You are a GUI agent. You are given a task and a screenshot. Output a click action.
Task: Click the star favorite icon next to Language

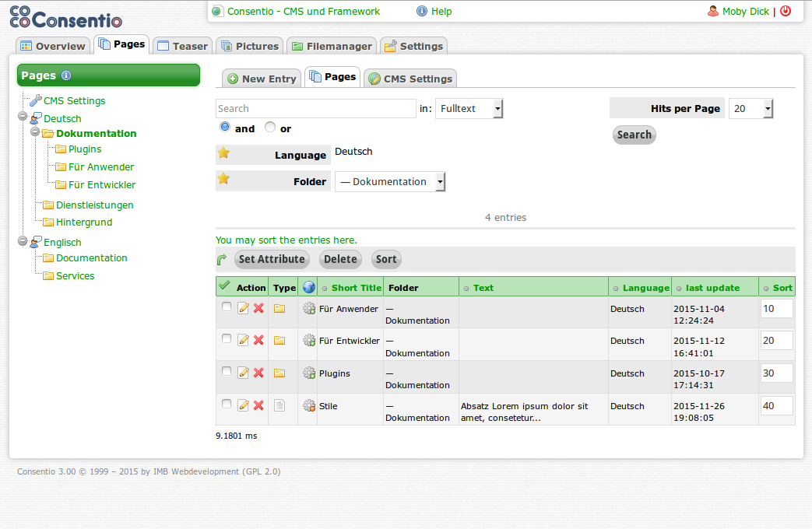225,155
